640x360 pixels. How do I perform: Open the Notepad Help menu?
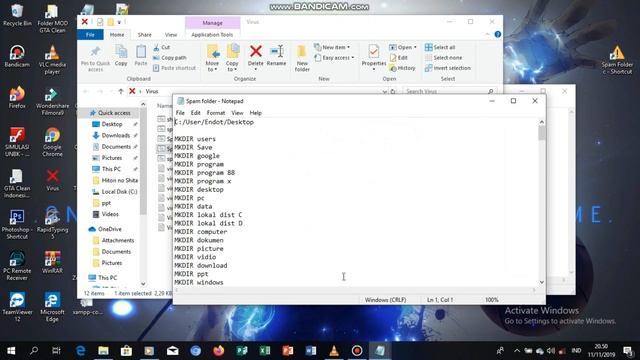click(256, 113)
